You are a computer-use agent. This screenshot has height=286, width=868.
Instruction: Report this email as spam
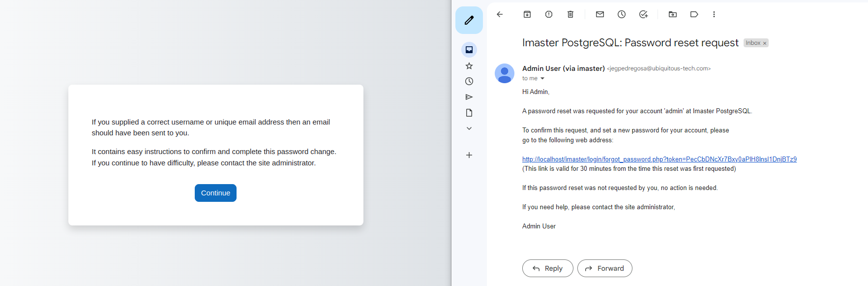(x=549, y=14)
